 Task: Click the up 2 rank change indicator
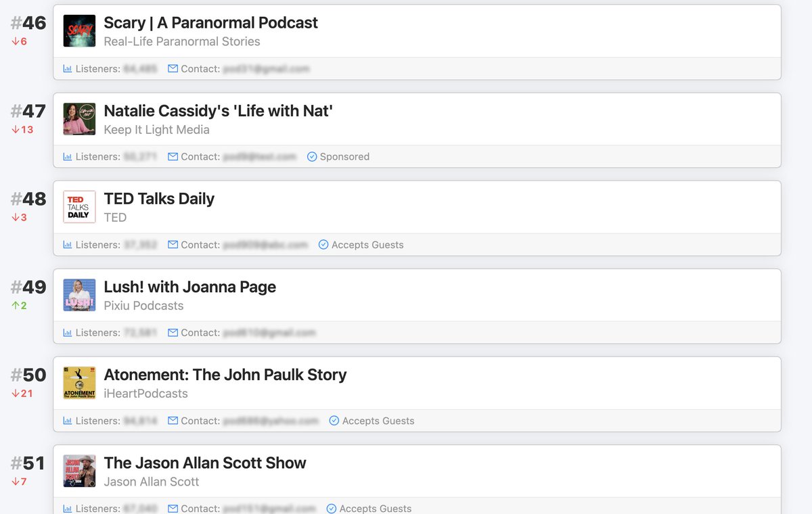[x=19, y=306]
